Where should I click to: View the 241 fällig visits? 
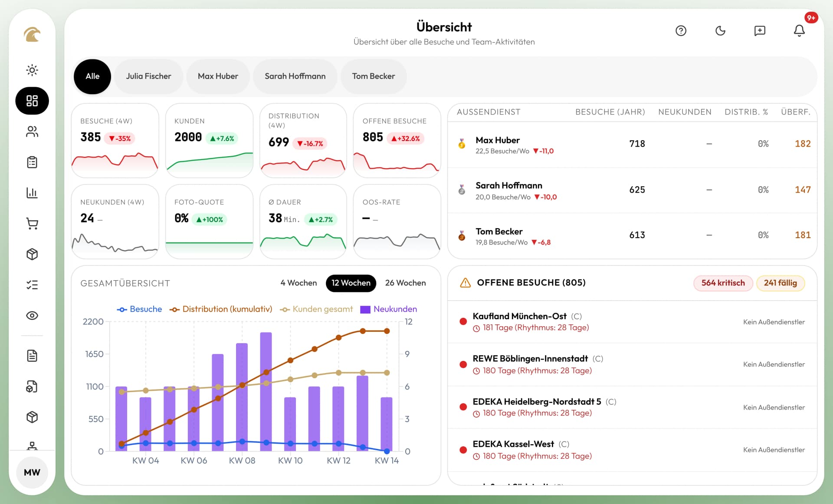(x=781, y=283)
